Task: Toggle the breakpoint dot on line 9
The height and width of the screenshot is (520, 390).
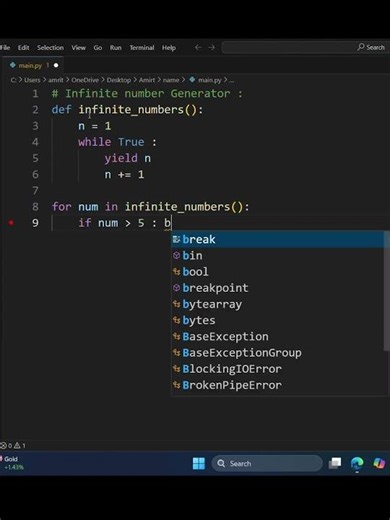Action: [11, 223]
